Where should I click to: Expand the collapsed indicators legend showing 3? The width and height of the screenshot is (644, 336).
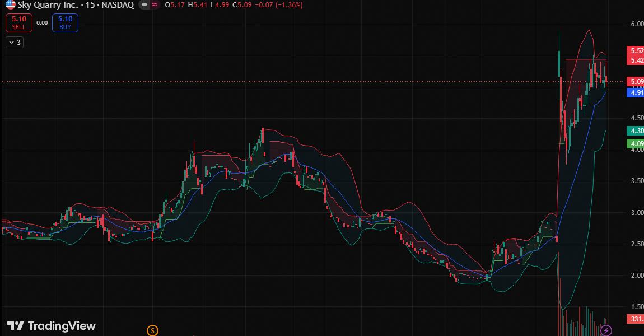(15, 43)
